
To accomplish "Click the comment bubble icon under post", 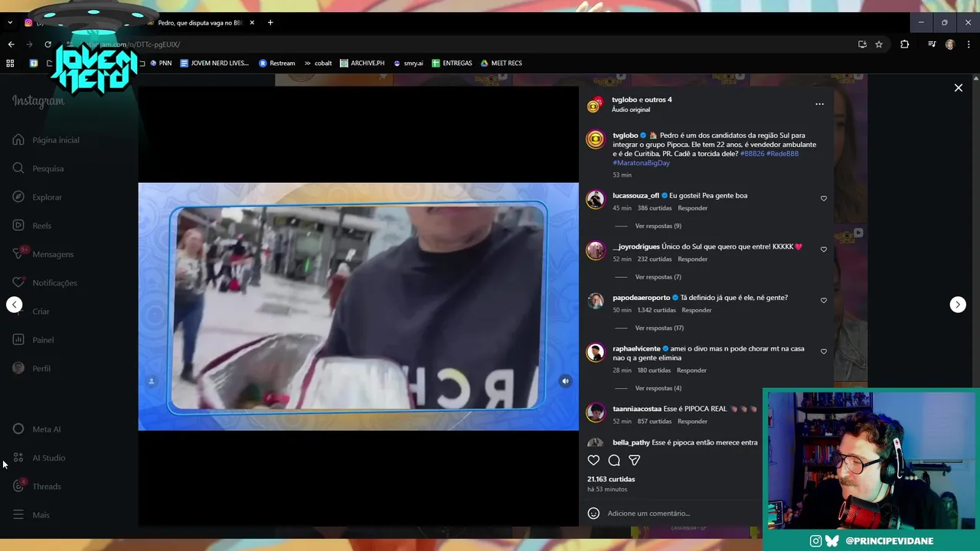I will pos(614,460).
